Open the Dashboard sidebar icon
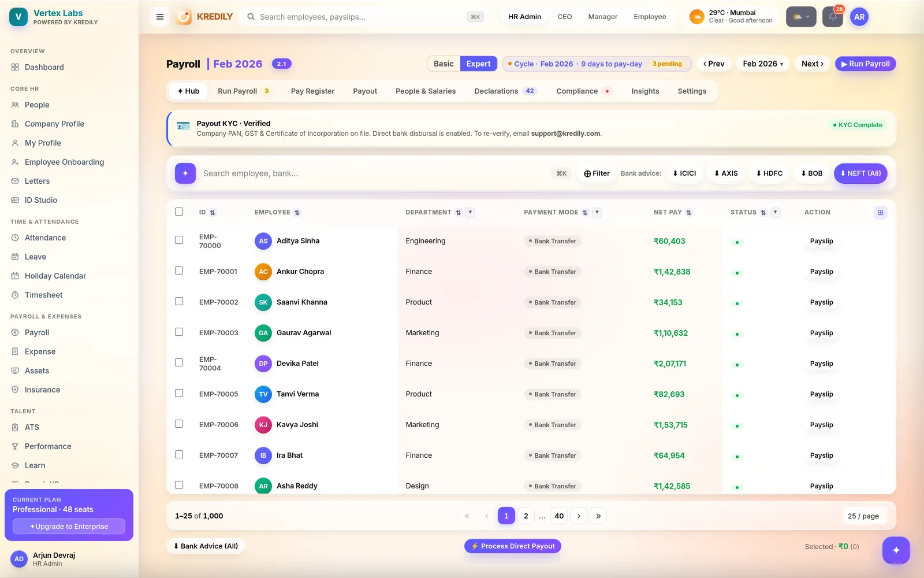This screenshot has width=924, height=578. [x=15, y=67]
